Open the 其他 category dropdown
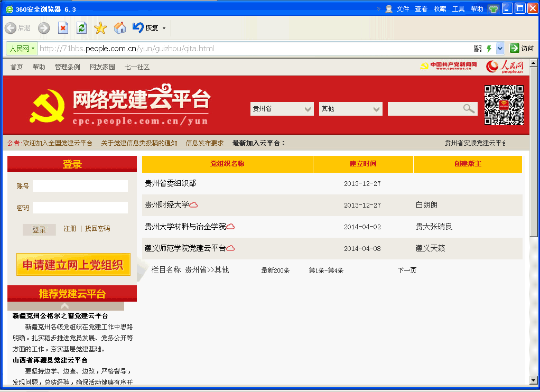The image size is (540, 392). 376,109
